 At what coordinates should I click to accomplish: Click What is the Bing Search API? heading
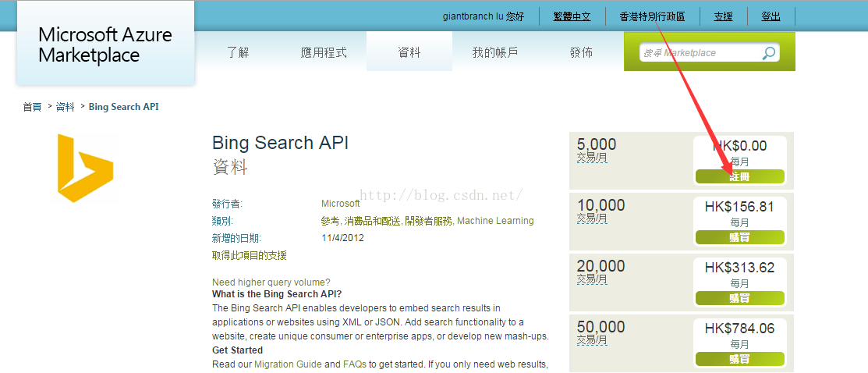277,293
